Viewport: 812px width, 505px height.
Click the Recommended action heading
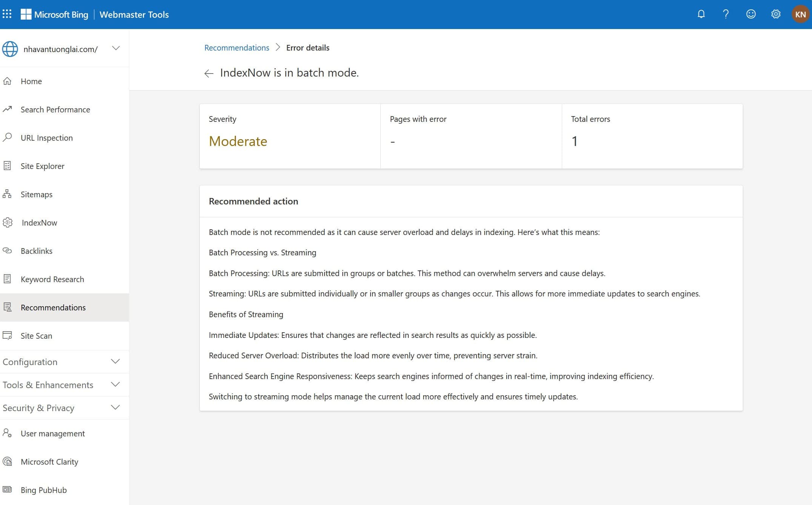[253, 201]
